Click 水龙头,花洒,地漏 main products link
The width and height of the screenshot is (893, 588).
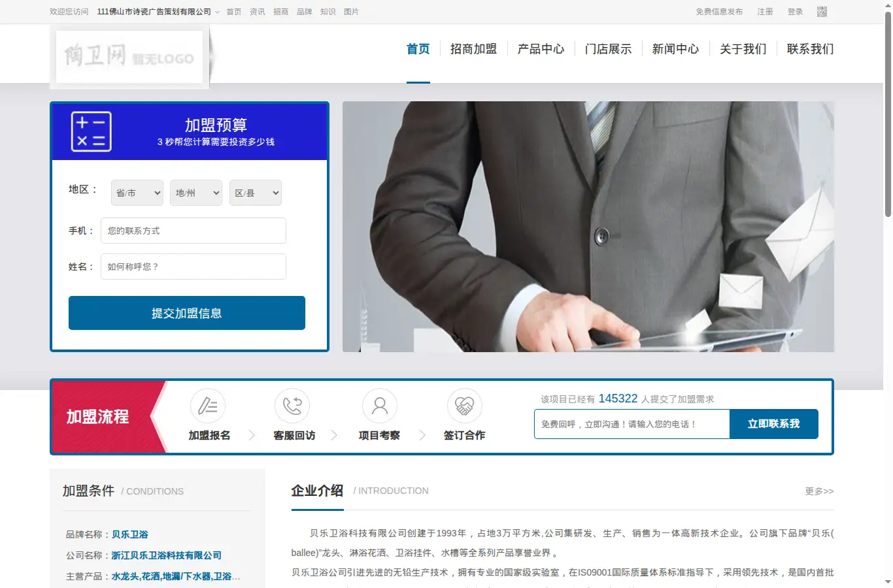(176, 576)
